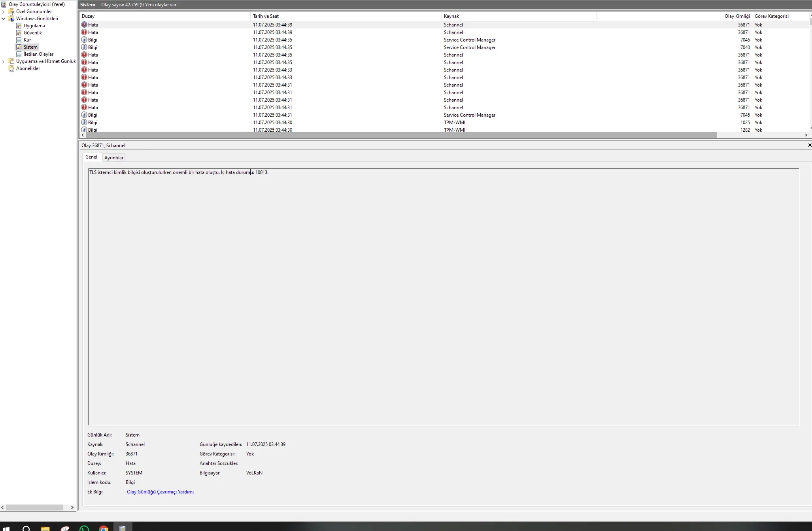Open WhatsApp from the taskbar
The height and width of the screenshot is (531, 812).
point(84,528)
